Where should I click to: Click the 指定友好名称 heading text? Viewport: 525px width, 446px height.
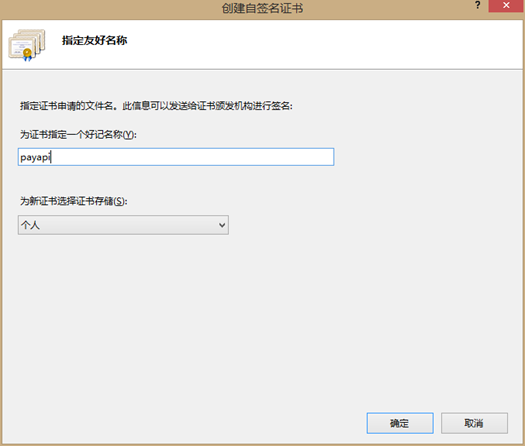click(x=94, y=41)
